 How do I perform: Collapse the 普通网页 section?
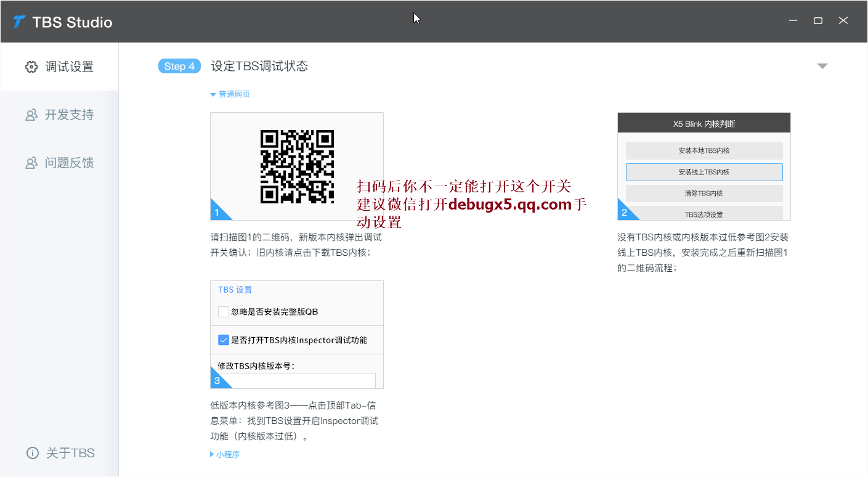pyautogui.click(x=230, y=94)
